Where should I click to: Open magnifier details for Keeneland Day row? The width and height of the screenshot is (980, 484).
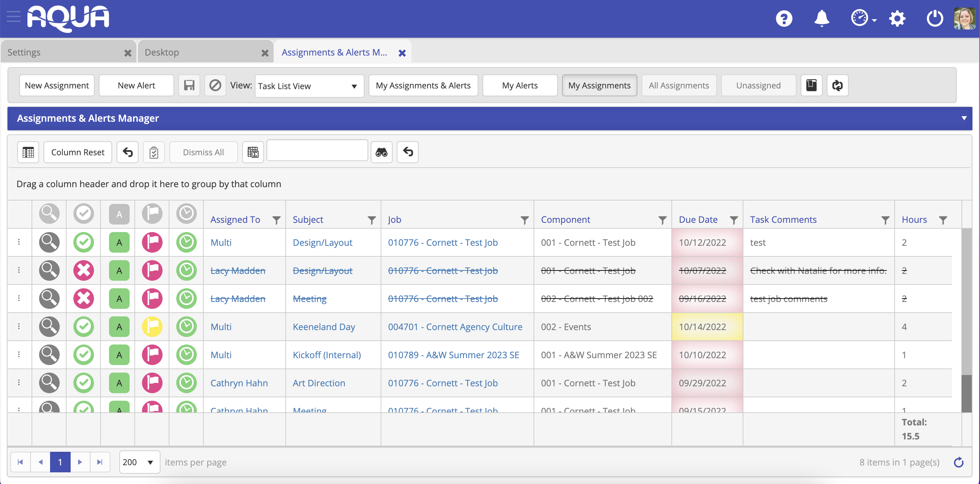[49, 326]
